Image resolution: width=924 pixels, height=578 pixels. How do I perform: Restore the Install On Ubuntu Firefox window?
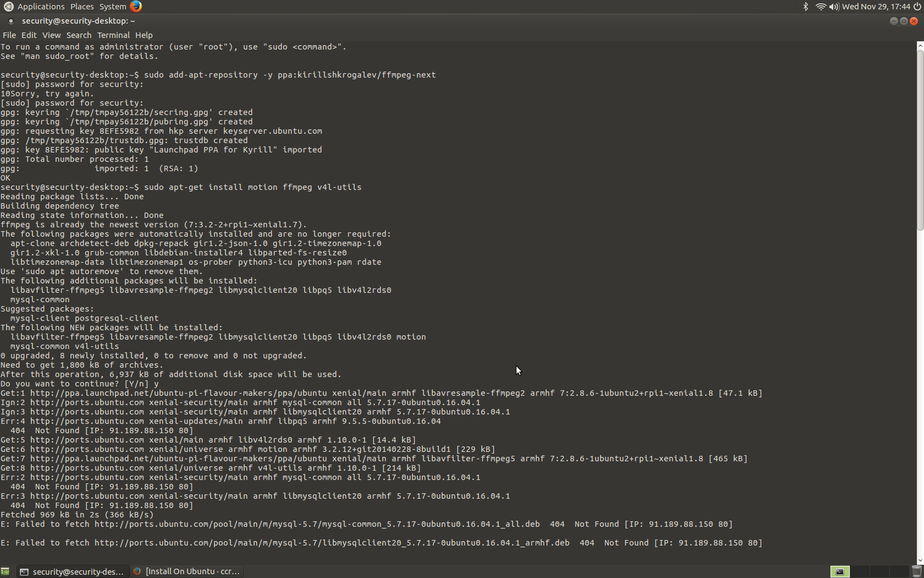(187, 571)
